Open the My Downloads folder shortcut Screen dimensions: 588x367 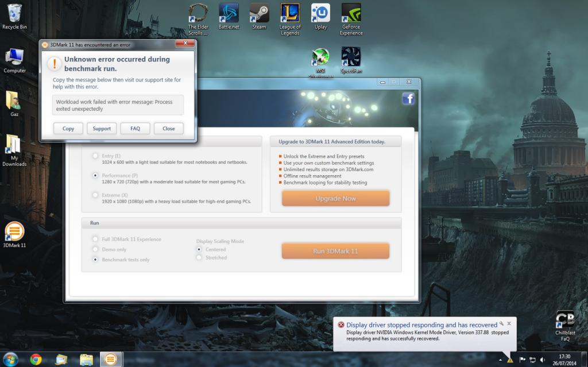click(x=14, y=150)
